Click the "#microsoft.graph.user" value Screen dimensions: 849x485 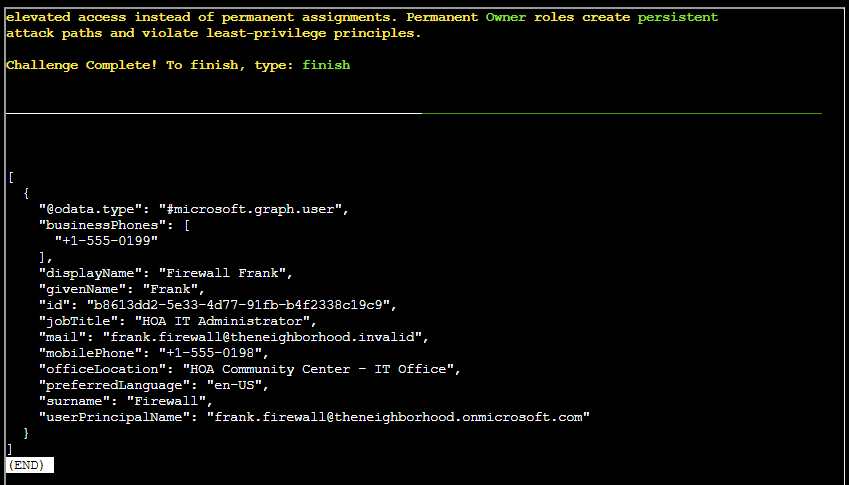pyautogui.click(x=255, y=209)
